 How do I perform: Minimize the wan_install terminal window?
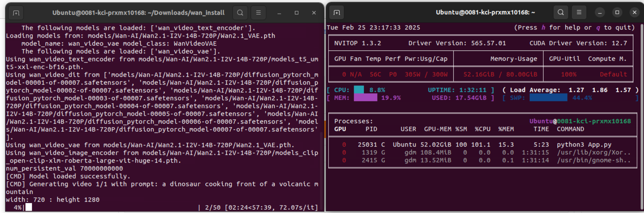click(279, 13)
